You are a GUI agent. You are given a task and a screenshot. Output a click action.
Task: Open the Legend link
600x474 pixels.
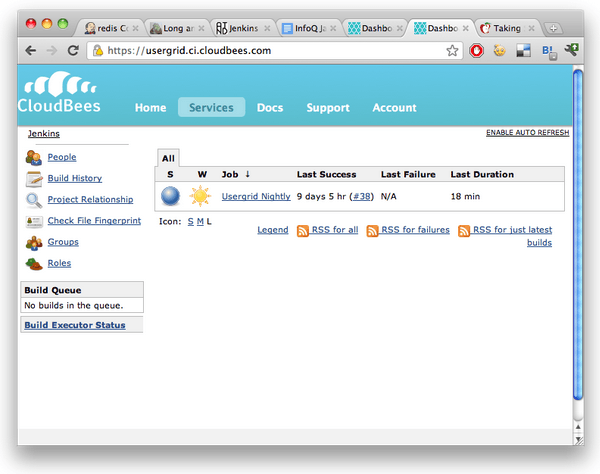click(x=273, y=230)
